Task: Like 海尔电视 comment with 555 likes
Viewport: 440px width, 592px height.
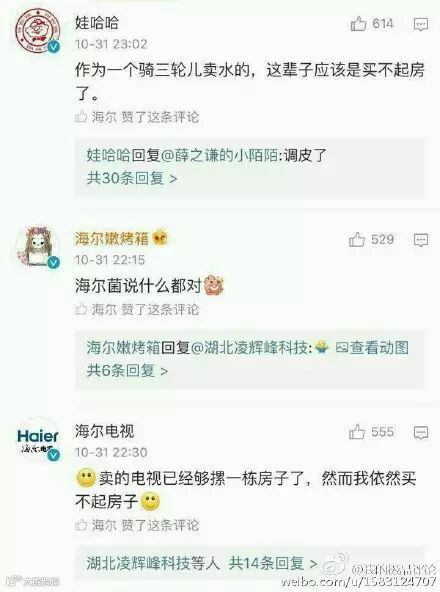Action: pyautogui.click(x=357, y=432)
